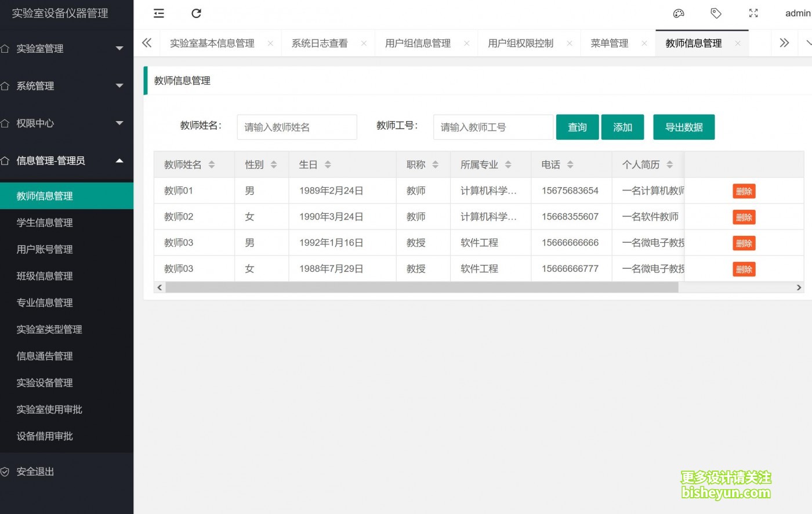This screenshot has height=514, width=812.
Task: Click the scrollbar right arrow
Action: [799, 287]
